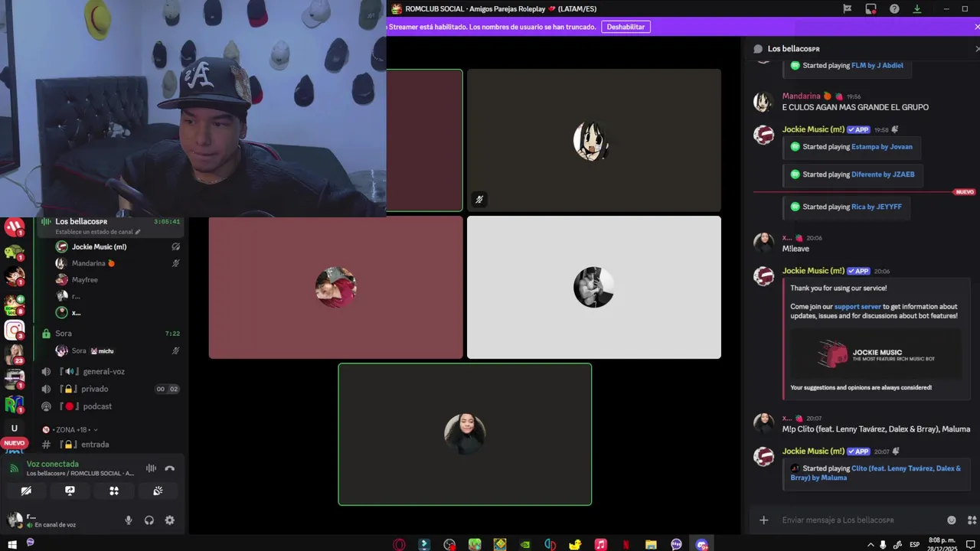The image size is (980, 551).
Task: Toggle noise suppression waveform icon
Action: [x=151, y=468]
